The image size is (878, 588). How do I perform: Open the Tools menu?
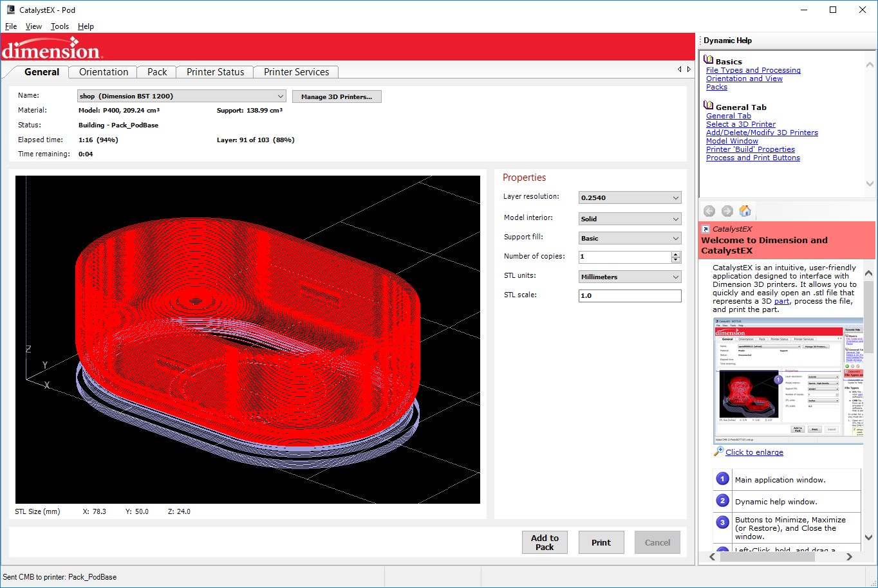[x=60, y=26]
